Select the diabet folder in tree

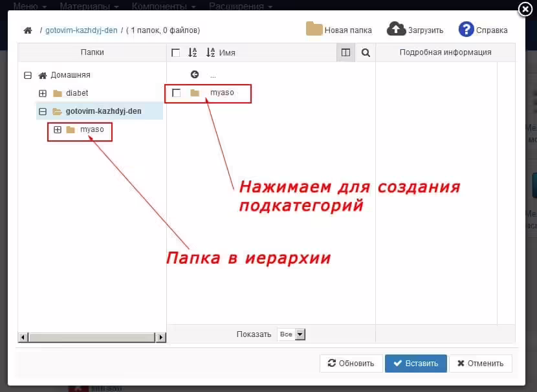[77, 93]
